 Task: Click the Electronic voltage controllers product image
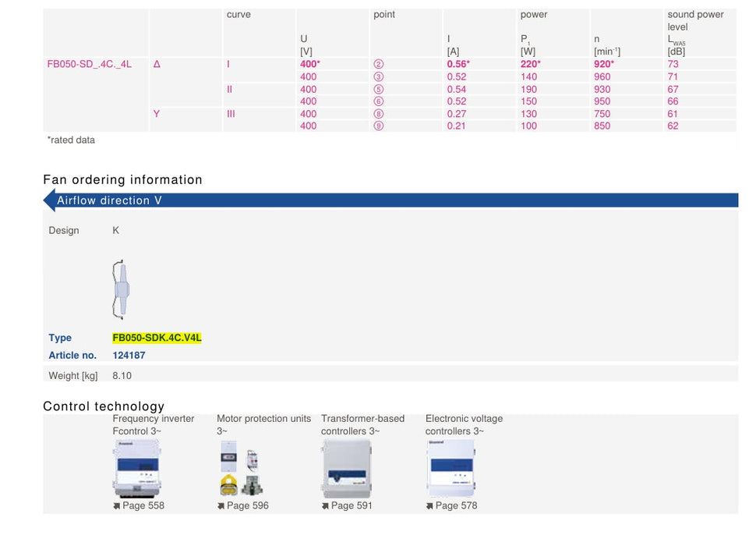[x=450, y=468]
